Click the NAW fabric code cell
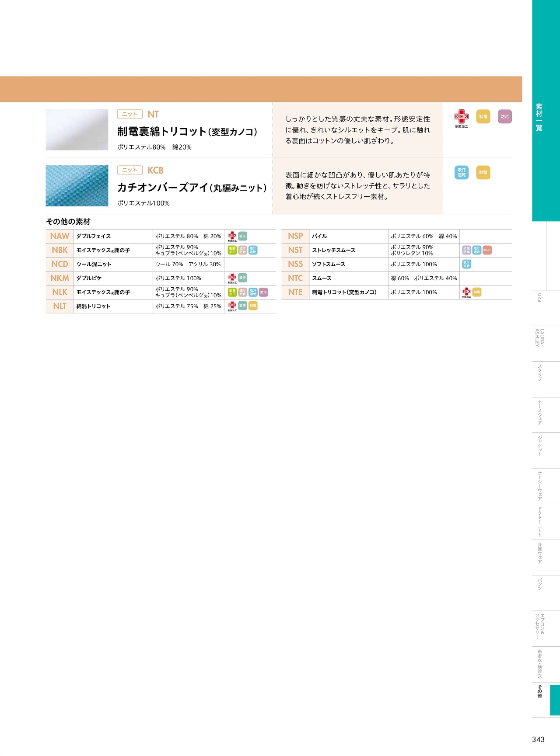Image resolution: width=560 pixels, height=756 pixels. 60,236
